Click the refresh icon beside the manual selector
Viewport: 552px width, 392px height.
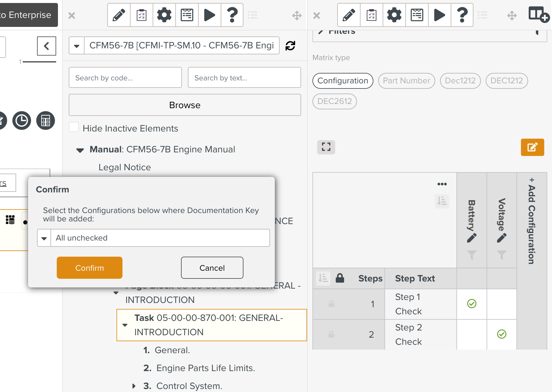tap(290, 46)
